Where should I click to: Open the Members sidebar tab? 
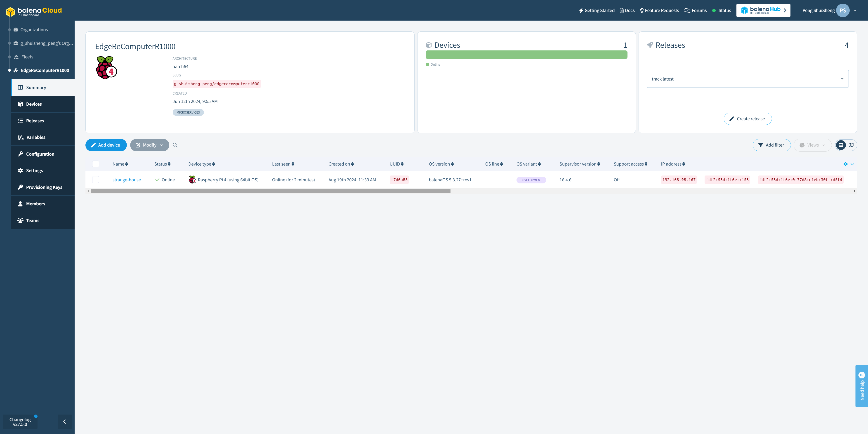(x=43, y=204)
